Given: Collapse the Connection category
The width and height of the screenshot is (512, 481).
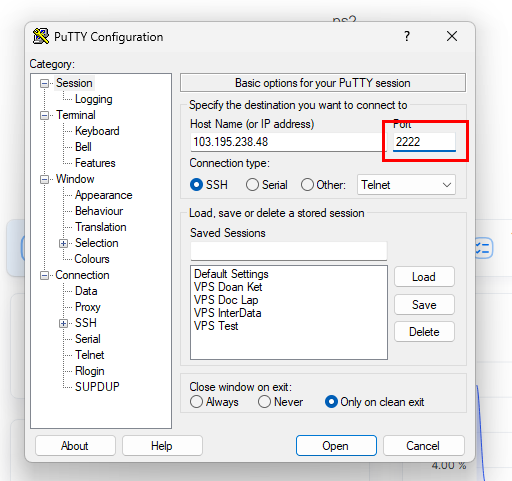Looking at the screenshot, I should (44, 275).
